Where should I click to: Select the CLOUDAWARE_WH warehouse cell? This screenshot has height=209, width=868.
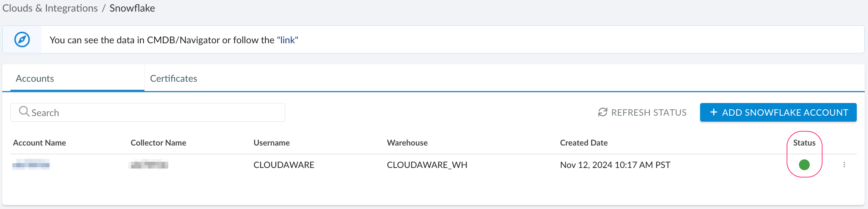[x=427, y=165]
